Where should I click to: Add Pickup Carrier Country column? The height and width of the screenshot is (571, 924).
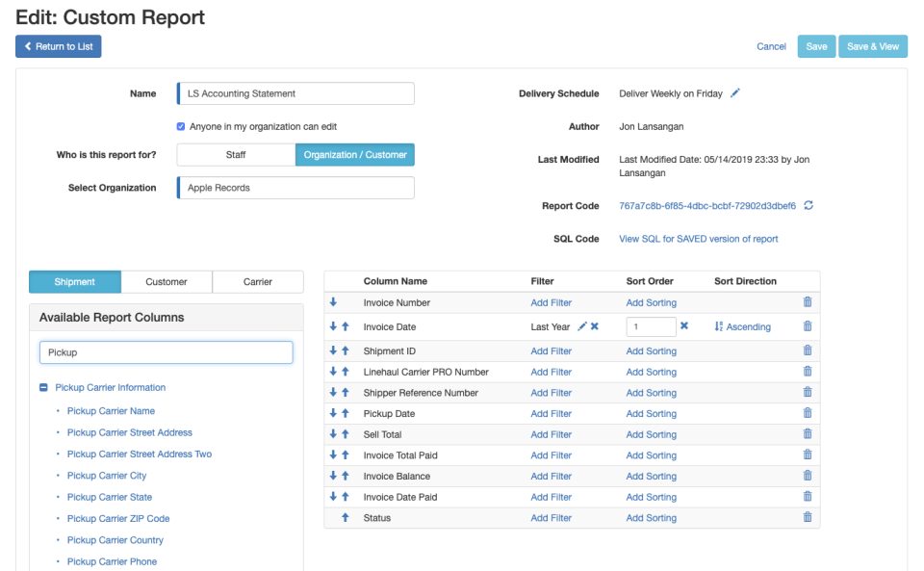click(115, 540)
